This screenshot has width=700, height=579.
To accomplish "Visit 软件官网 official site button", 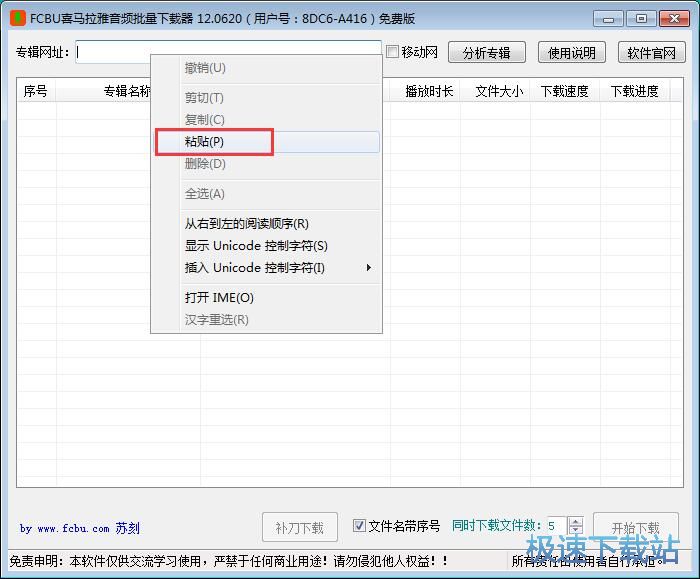I will [651, 53].
